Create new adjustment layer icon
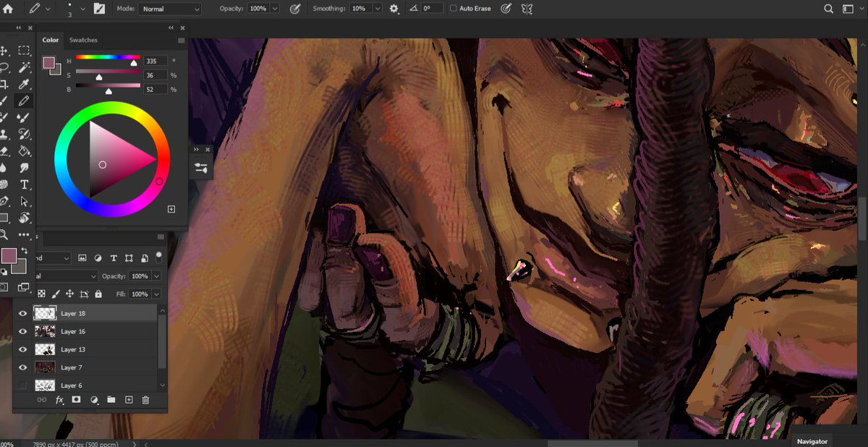This screenshot has width=868, height=447. (94, 399)
